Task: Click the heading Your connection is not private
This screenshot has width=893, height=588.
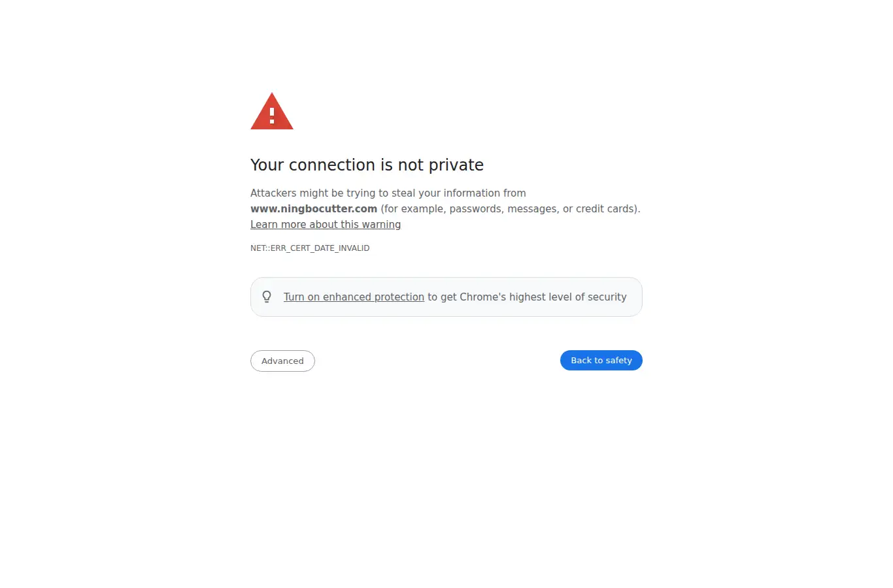Action: coord(367,165)
